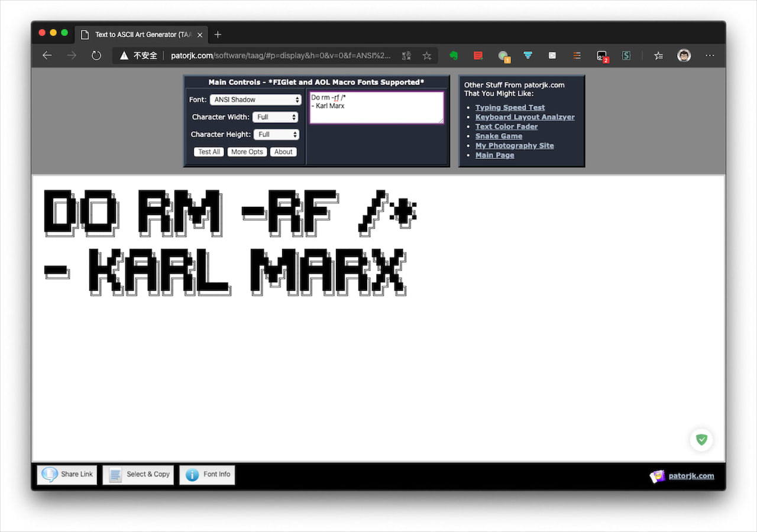
Task: Click the red notes extension icon
Action: click(478, 56)
